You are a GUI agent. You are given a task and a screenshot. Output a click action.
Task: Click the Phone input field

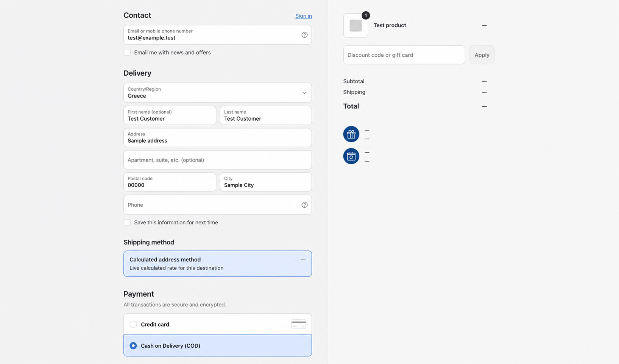[218, 205]
